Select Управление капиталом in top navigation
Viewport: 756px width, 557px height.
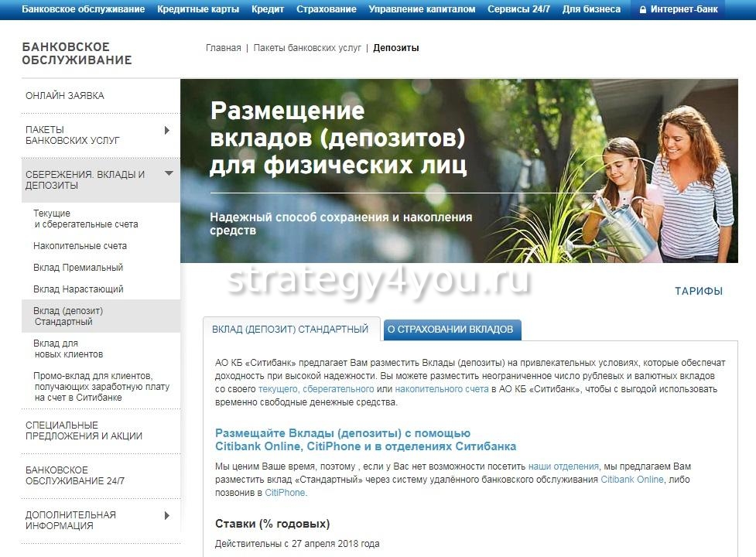pyautogui.click(x=422, y=9)
